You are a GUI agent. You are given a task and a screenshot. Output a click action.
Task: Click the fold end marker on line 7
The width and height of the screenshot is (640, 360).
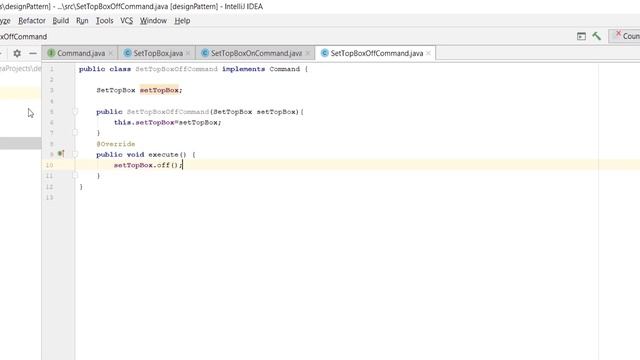coord(75,132)
